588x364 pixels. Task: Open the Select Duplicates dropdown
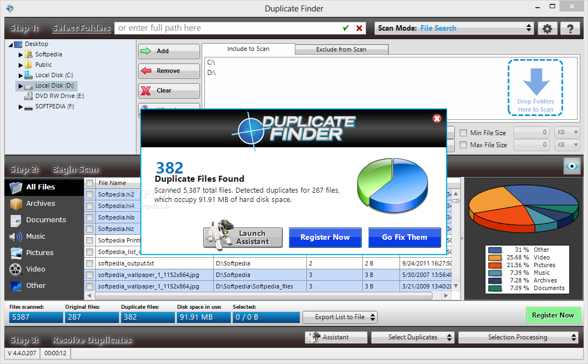pyautogui.click(x=413, y=337)
